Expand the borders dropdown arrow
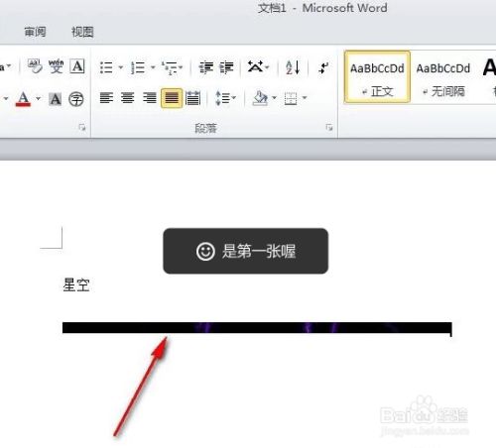Viewport: 496px width, 448px height. [x=305, y=98]
